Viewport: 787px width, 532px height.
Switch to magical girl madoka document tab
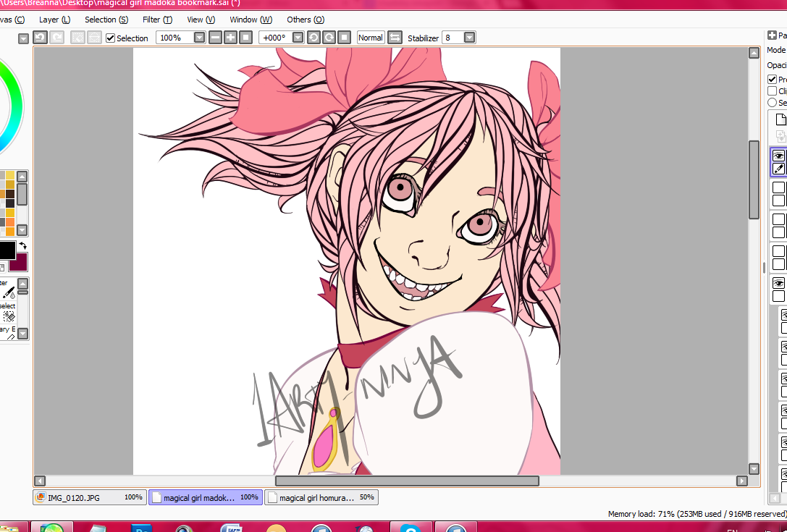click(206, 497)
